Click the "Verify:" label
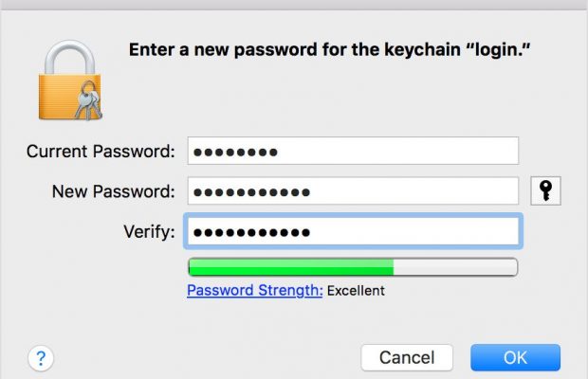This screenshot has height=379, width=588. pyautogui.click(x=148, y=232)
